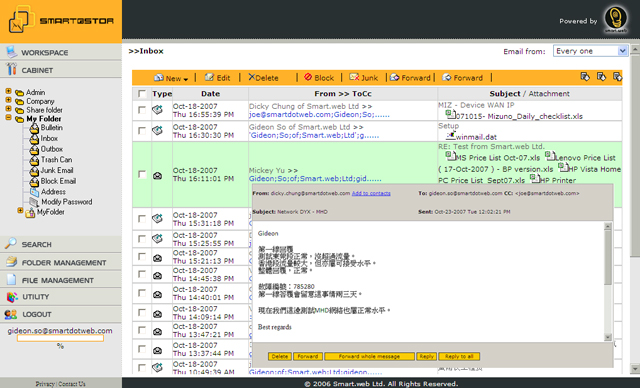Click Forward button in message preview
Viewport: 640px width, 388px height.
coord(308,357)
